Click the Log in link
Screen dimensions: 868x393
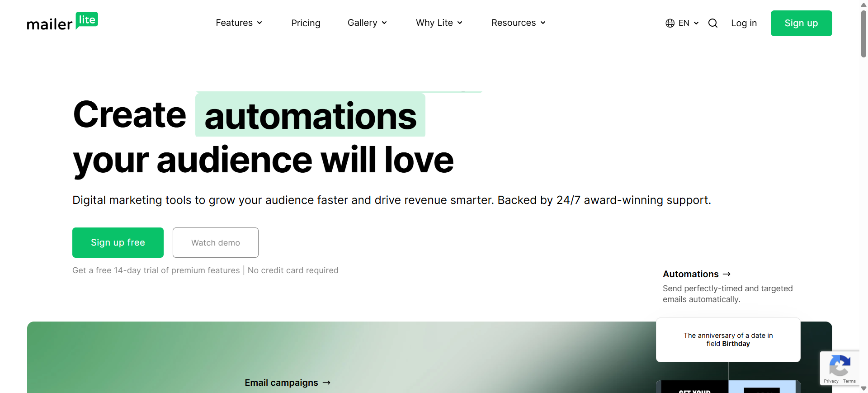click(x=744, y=23)
